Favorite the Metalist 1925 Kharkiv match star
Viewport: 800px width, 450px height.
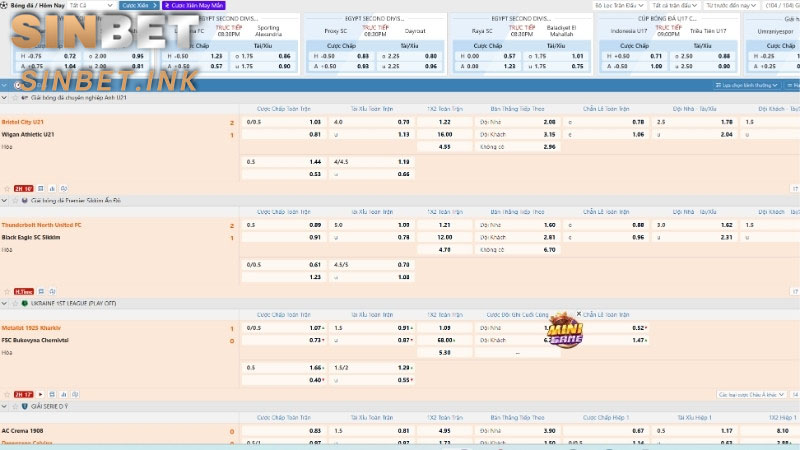[7, 394]
